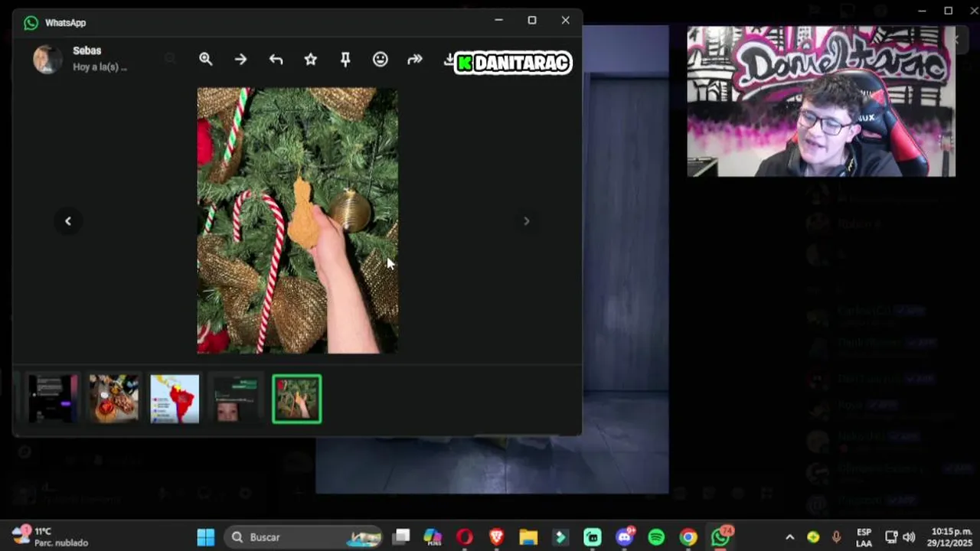The width and height of the screenshot is (980, 551).
Task: Open Spotify from the taskbar
Action: click(x=656, y=537)
